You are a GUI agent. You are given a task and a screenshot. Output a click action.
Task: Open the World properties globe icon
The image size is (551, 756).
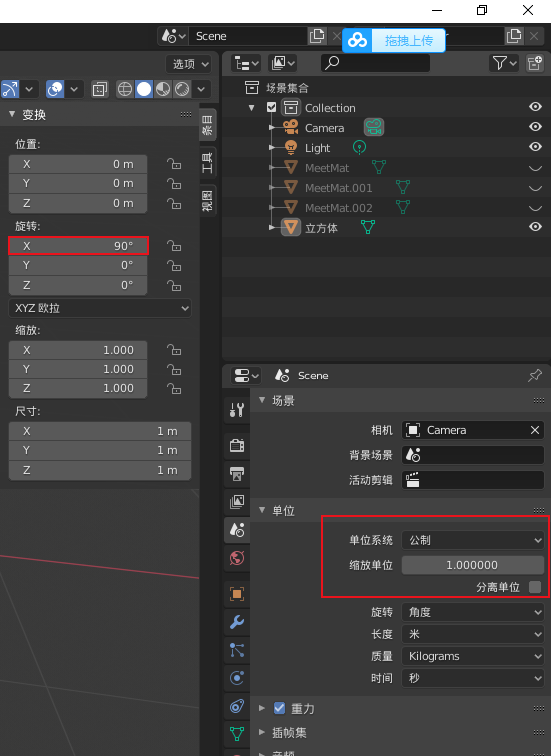(x=237, y=558)
